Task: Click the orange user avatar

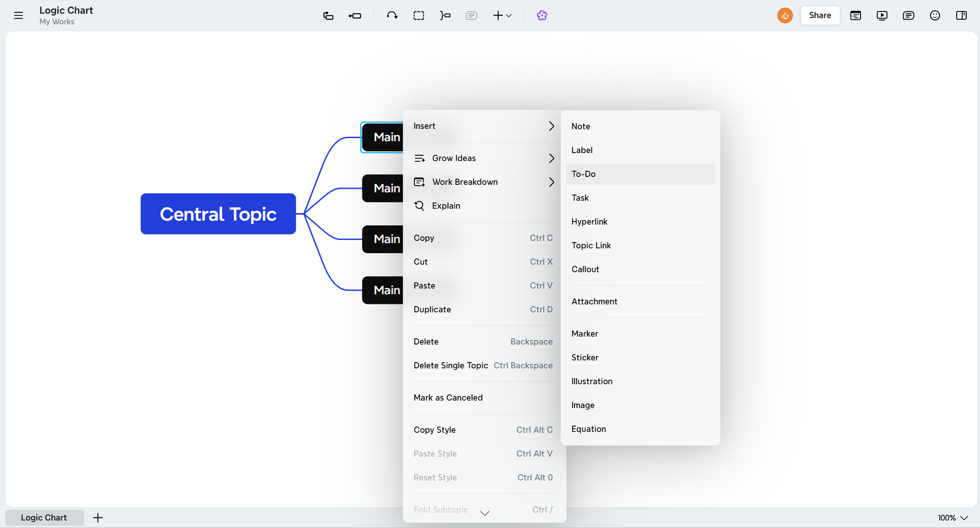Action: click(x=785, y=15)
